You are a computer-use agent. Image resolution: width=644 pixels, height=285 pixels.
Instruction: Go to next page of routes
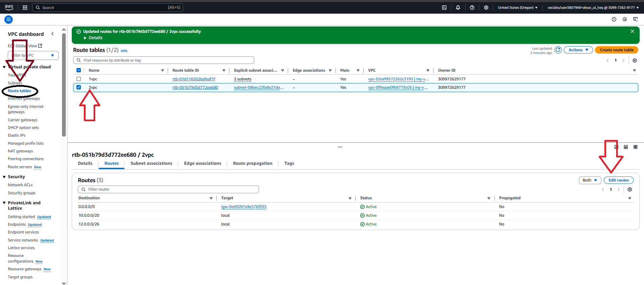pos(619,190)
